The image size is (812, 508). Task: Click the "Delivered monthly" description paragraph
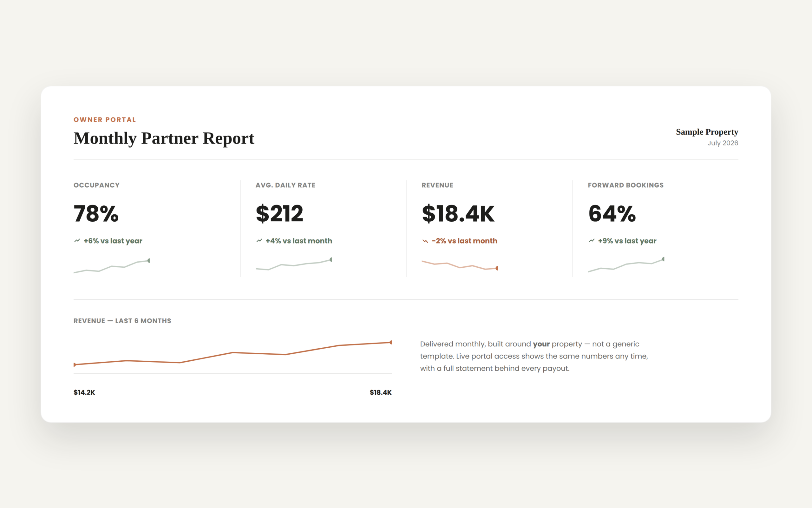click(534, 356)
